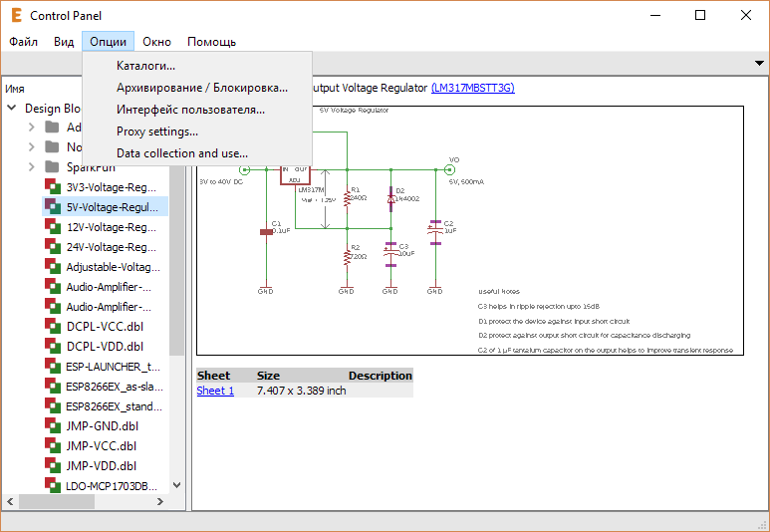Open Proxy settings... entry
This screenshot has width=770, height=532.
[x=197, y=132]
